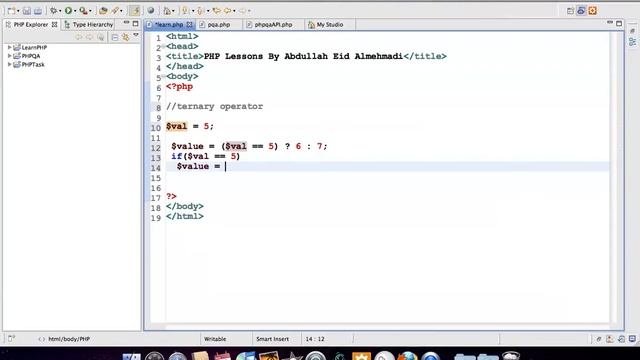Close the learn.php editor tab
Image resolution: width=640 pixels, height=360 pixels.
coord(189,24)
